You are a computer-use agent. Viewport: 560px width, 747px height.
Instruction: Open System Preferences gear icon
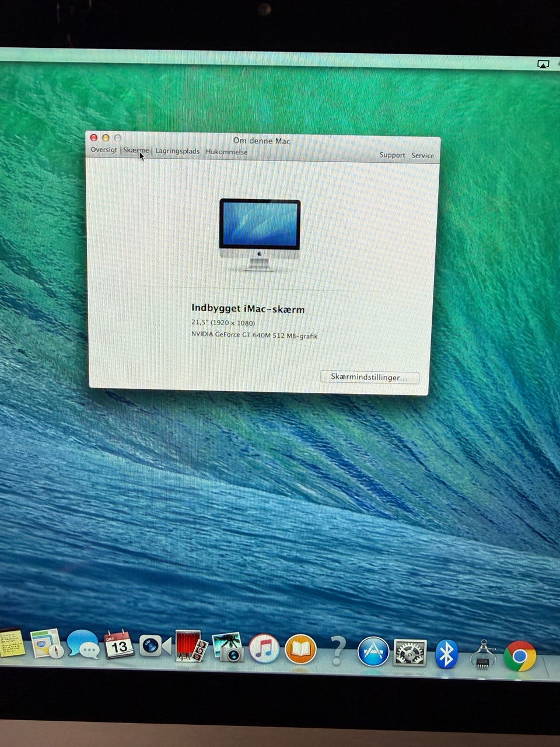coord(410,652)
